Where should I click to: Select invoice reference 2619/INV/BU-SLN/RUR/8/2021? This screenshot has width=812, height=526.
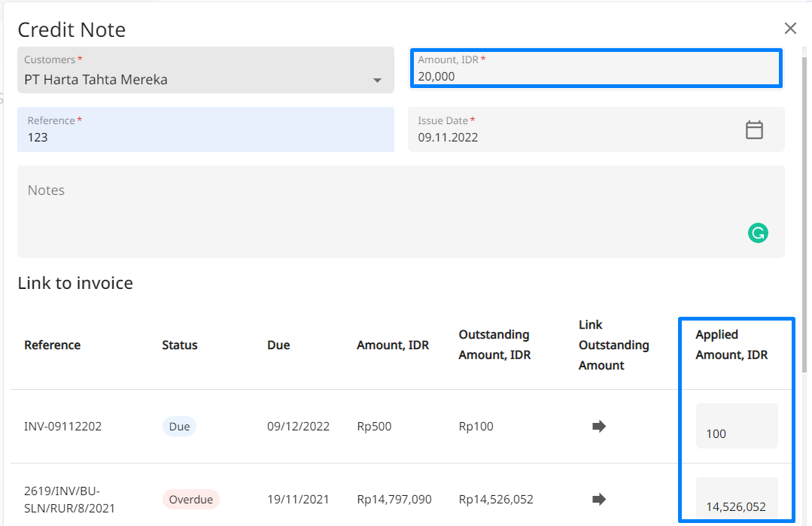(69, 499)
